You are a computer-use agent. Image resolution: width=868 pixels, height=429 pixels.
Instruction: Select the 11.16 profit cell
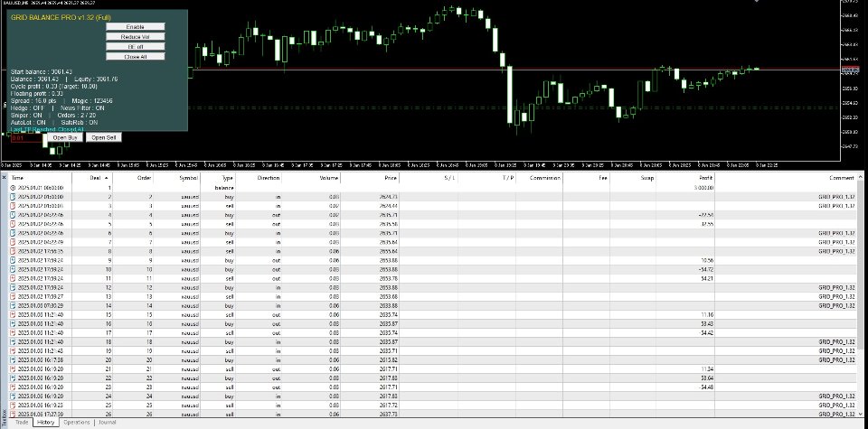tap(685, 314)
